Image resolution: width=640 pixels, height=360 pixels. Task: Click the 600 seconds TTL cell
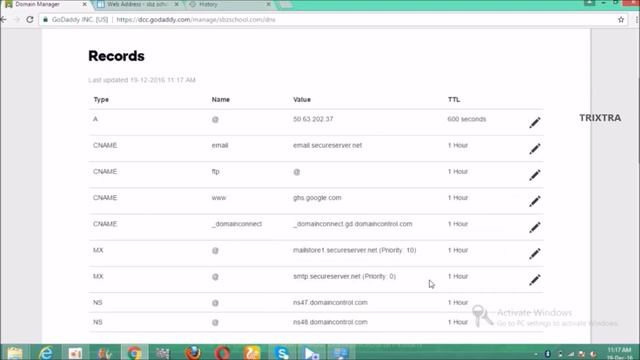pyautogui.click(x=467, y=119)
